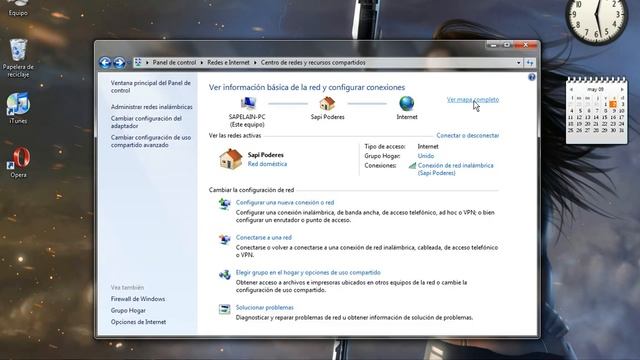Open Grupo Hogar in sidebar
640x360 pixels.
(128, 311)
